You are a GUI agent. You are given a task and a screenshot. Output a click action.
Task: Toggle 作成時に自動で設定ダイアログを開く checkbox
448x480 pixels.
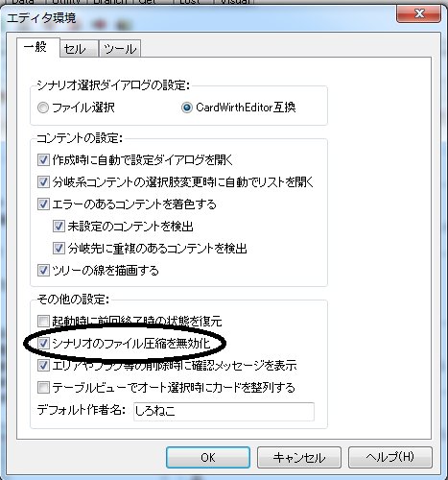tap(43, 159)
